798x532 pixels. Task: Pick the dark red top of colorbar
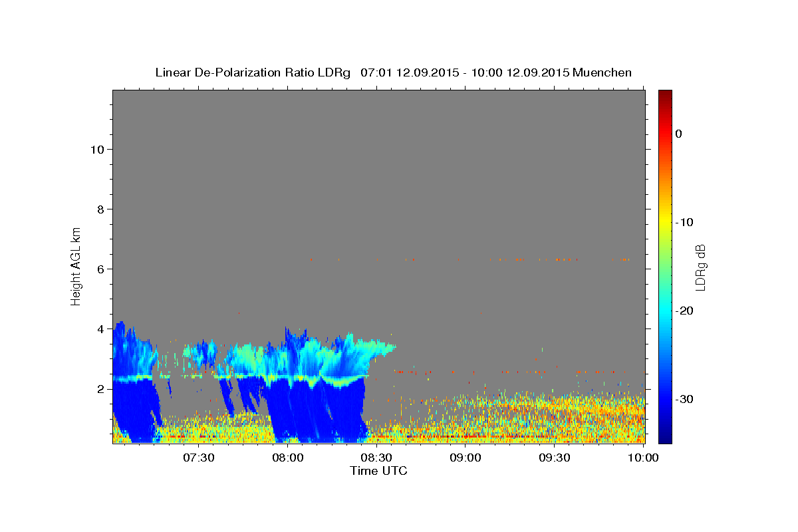(x=665, y=94)
